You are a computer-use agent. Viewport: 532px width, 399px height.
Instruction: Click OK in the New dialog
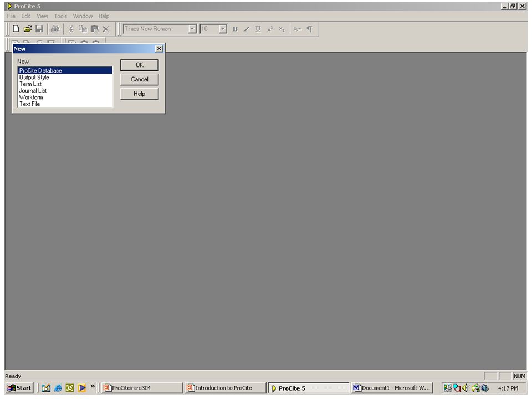click(x=140, y=65)
